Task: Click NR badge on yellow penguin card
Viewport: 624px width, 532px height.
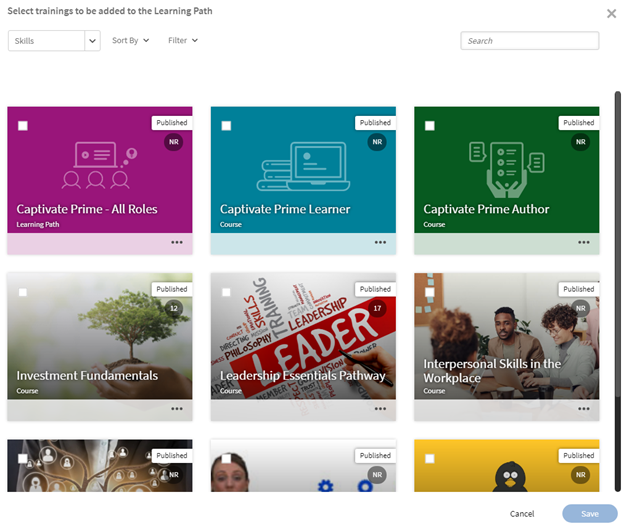Action: [x=581, y=475]
